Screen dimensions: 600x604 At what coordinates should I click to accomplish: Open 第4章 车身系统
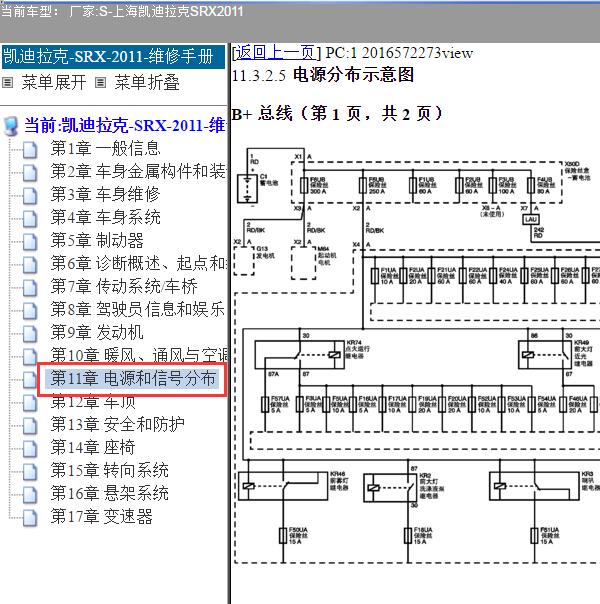coord(105,217)
